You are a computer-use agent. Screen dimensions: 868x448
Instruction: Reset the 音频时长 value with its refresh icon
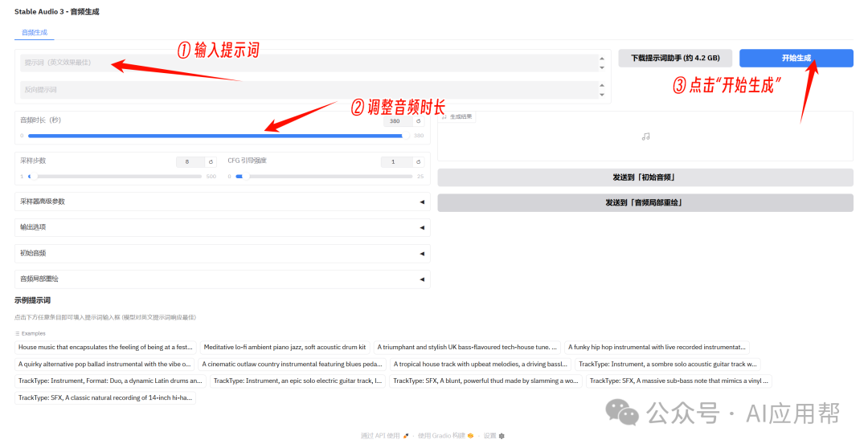(419, 121)
